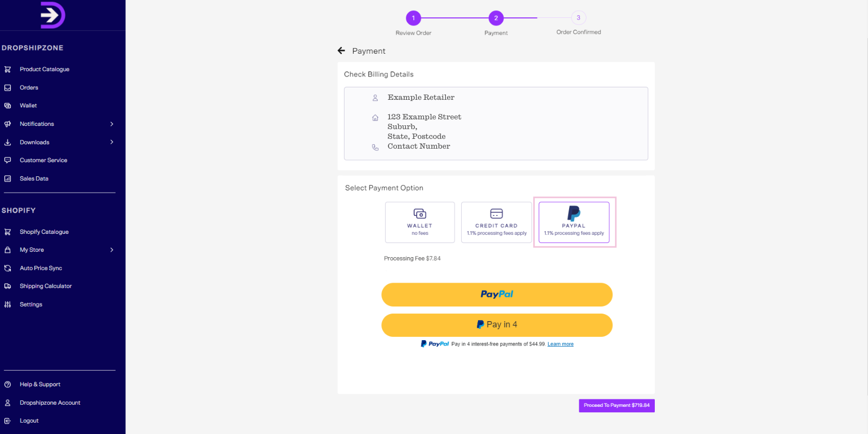The width and height of the screenshot is (868, 434).
Task: Expand the Notifications submenu chevron
Action: tap(112, 124)
